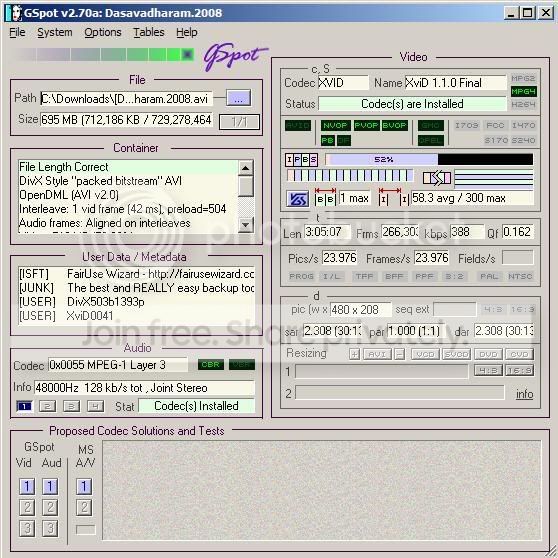Select audio stream 3 button
The width and height of the screenshot is (558, 558).
pos(71,406)
